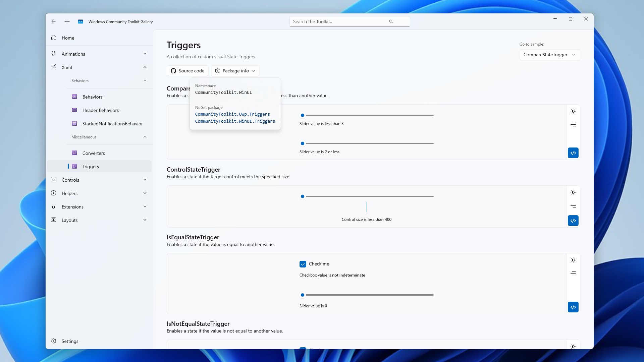The width and height of the screenshot is (644, 362).
Task: Toggle flow direction in IsEqualStateTrigger sample
Action: pos(573,274)
